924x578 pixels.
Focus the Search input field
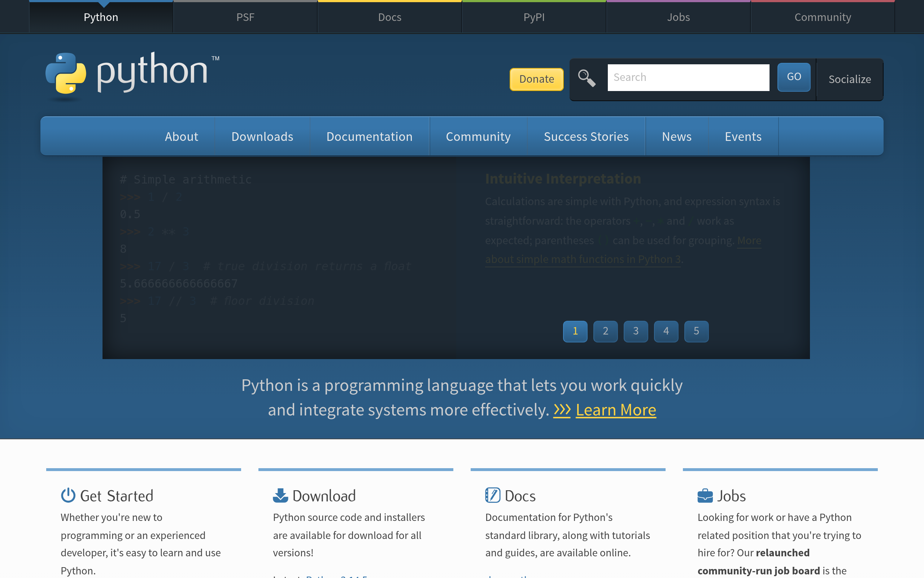pos(688,77)
